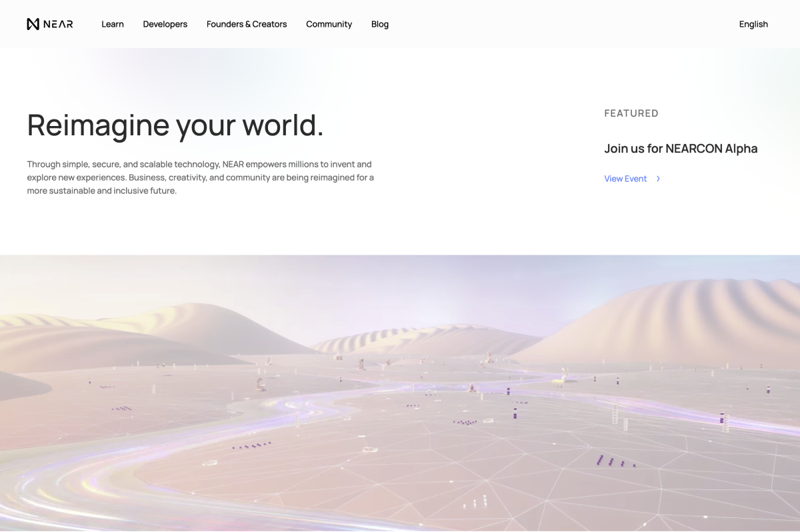Click the English label in the top bar
This screenshot has height=532, width=800.
point(753,24)
